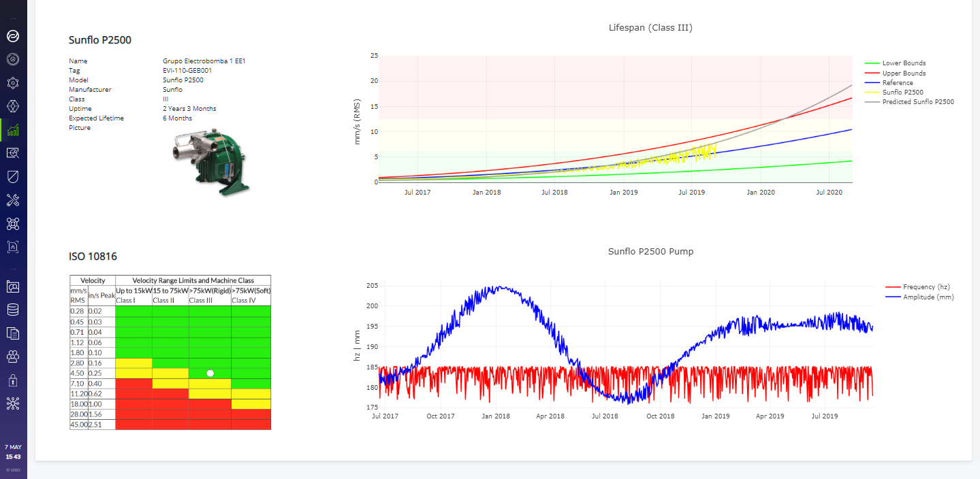Open the wrench and screwdriver maintenance icon
The width and height of the screenshot is (980, 479).
click(12, 200)
